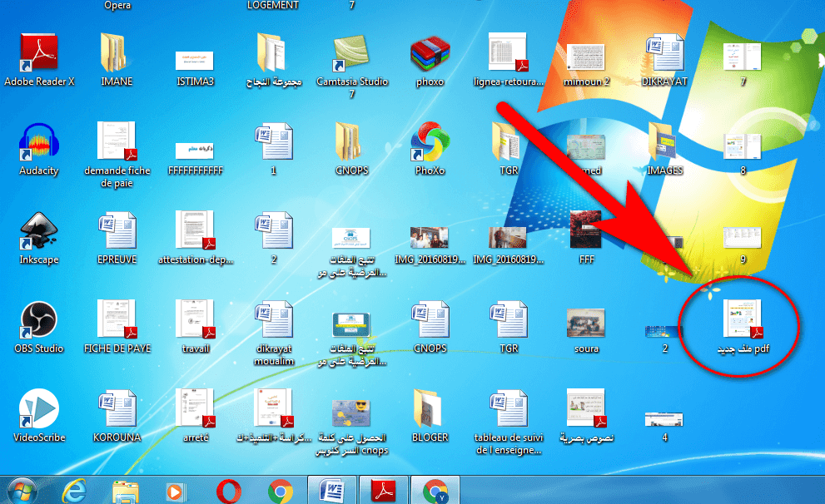Click the ISTIMA3 image file
Screen dimensions: 825x504
point(194,61)
